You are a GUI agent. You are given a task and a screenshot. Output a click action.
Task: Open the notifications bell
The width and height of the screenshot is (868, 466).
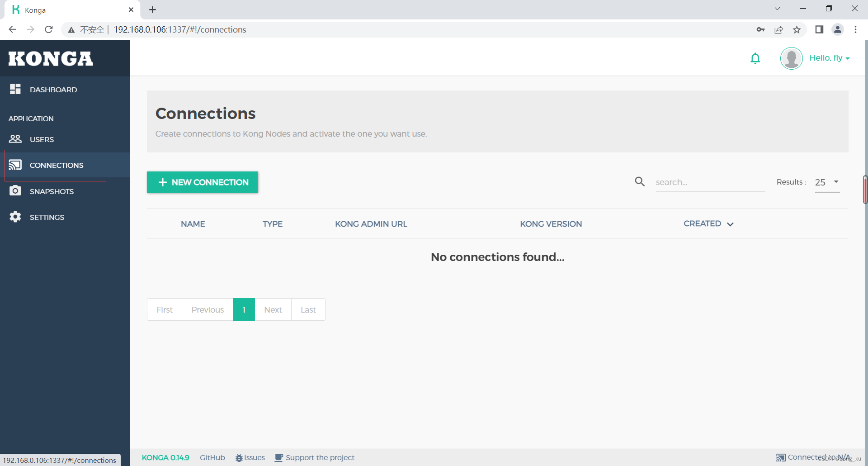tap(755, 58)
